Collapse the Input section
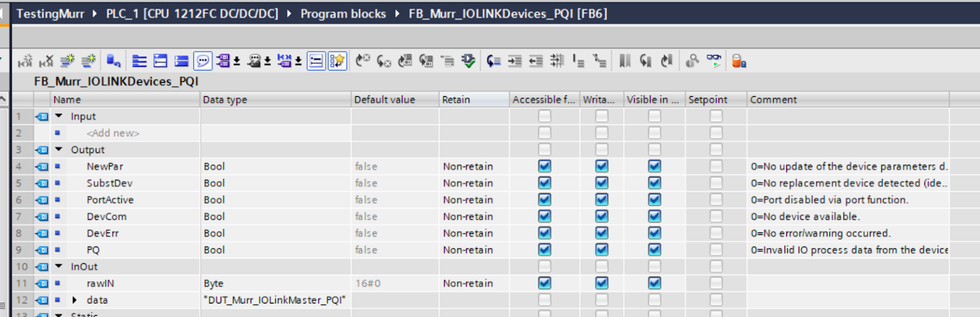This screenshot has height=317, width=980. tap(59, 116)
